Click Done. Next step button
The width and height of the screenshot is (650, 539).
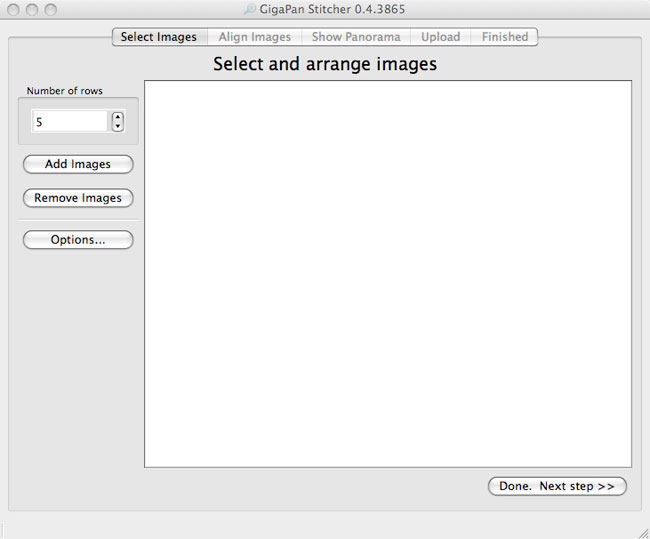pyautogui.click(x=557, y=486)
